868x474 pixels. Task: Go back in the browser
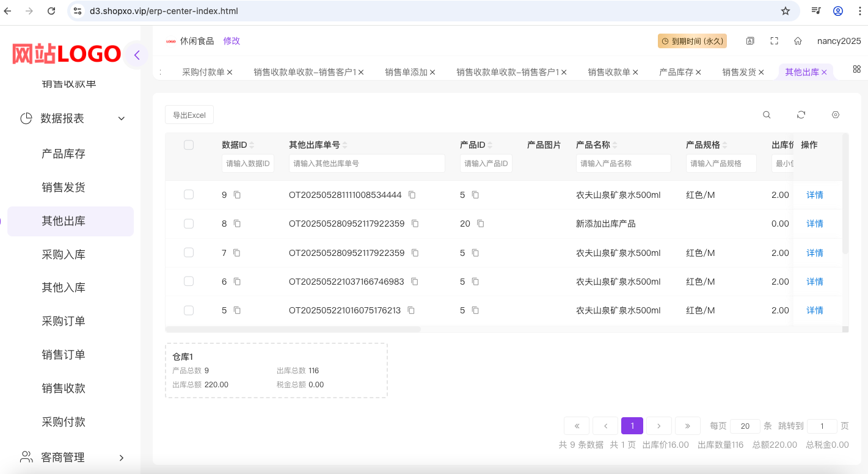coord(8,11)
